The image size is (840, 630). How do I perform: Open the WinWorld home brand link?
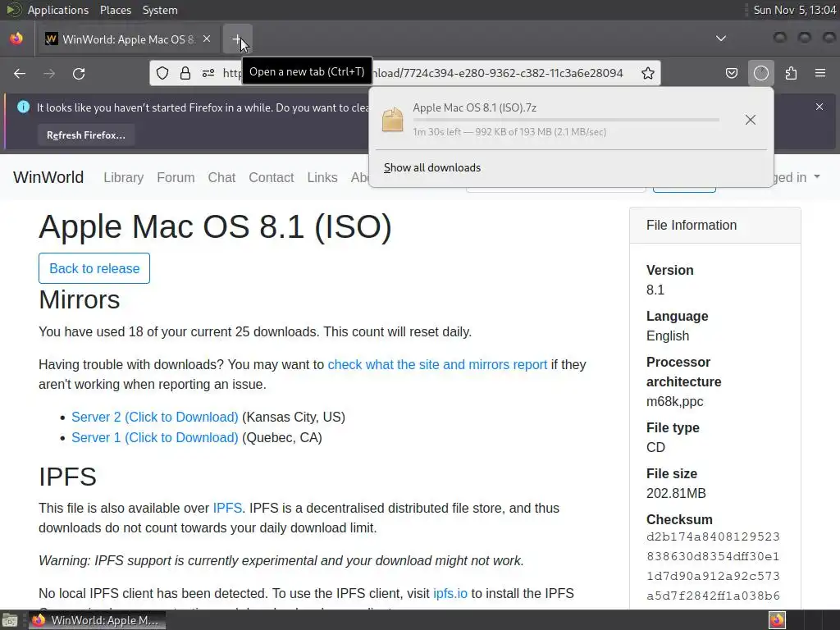pyautogui.click(x=48, y=177)
